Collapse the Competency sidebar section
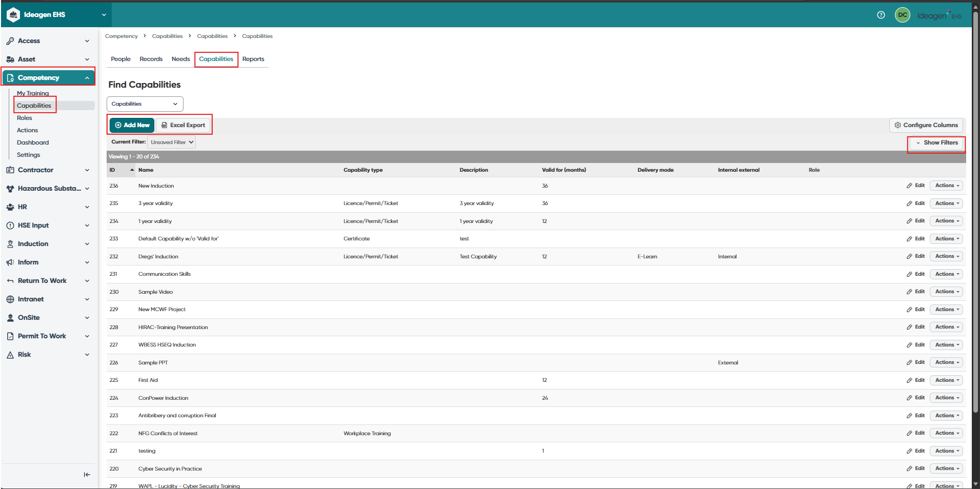This screenshot has height=489, width=980. pos(87,78)
